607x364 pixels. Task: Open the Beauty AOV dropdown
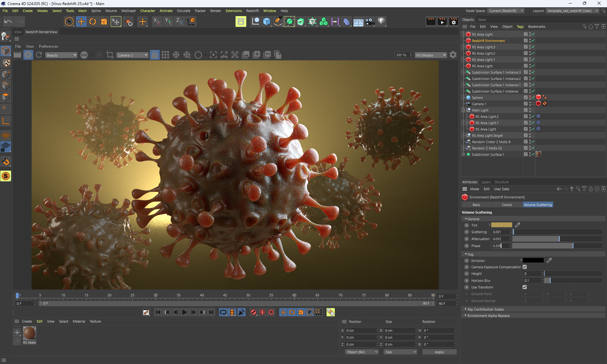(61, 55)
